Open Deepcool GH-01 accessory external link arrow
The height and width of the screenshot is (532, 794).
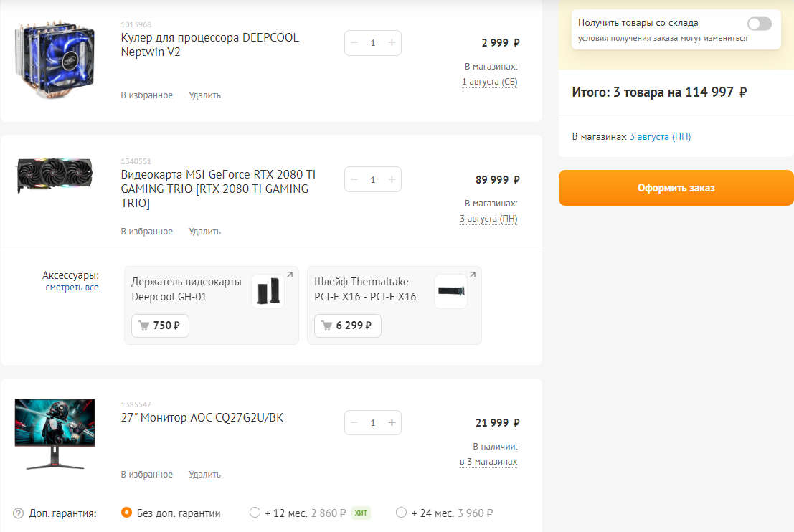(290, 275)
